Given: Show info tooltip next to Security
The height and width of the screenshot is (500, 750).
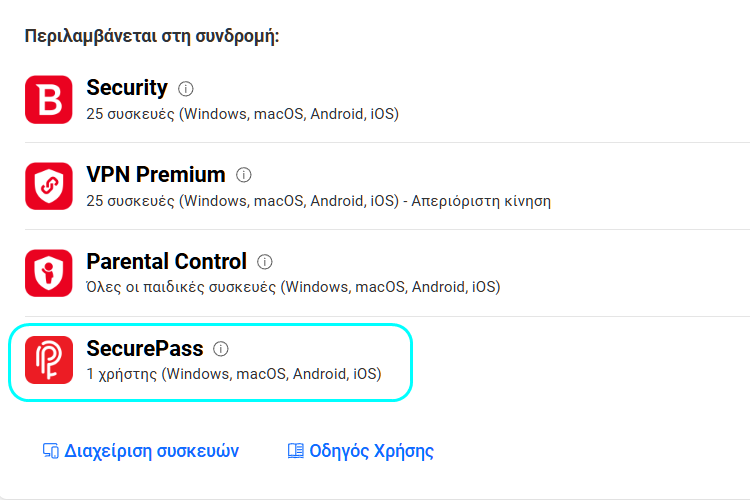Looking at the screenshot, I should point(185,89).
